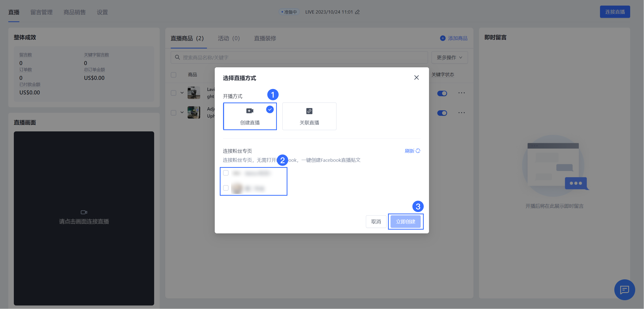Image resolution: width=644 pixels, height=309 pixels.
Task: Close the 选择直播方式 dialog
Action: tap(416, 78)
